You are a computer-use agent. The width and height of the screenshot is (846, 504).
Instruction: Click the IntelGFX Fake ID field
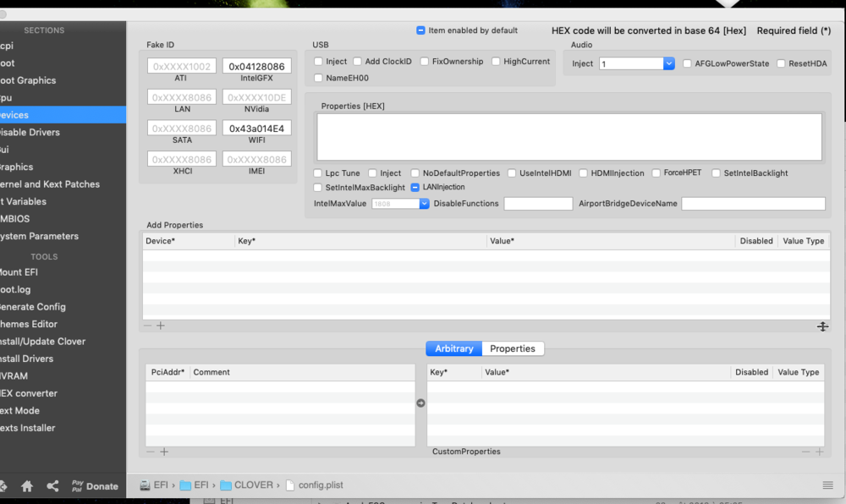pyautogui.click(x=257, y=66)
